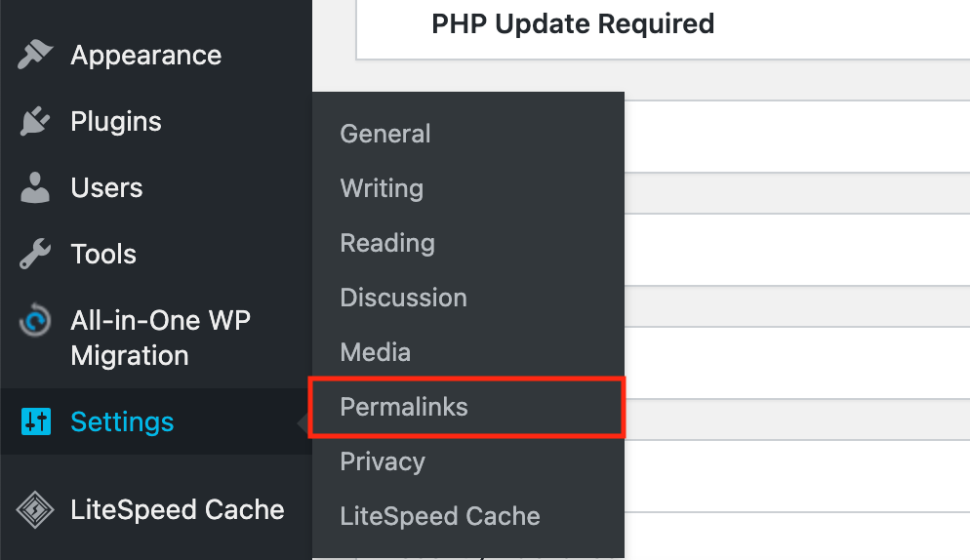Open Privacy settings submenu item
The width and height of the screenshot is (970, 560).
[x=383, y=461]
